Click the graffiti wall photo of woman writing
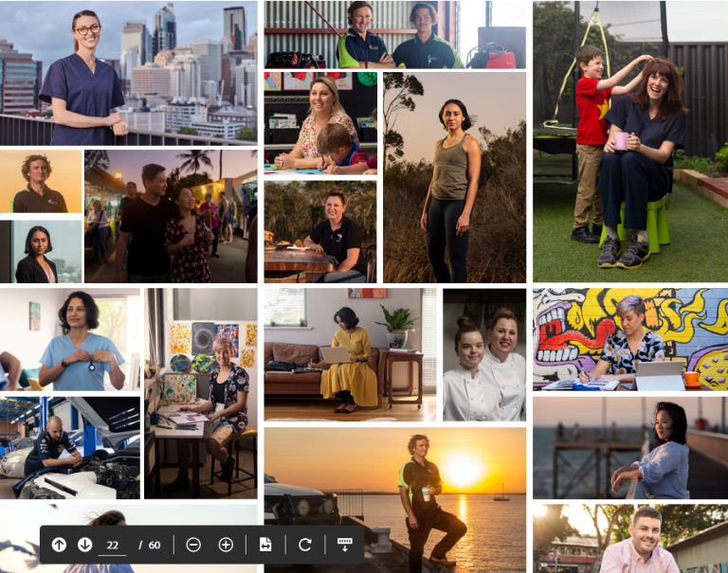The image size is (728, 573). 630,339
